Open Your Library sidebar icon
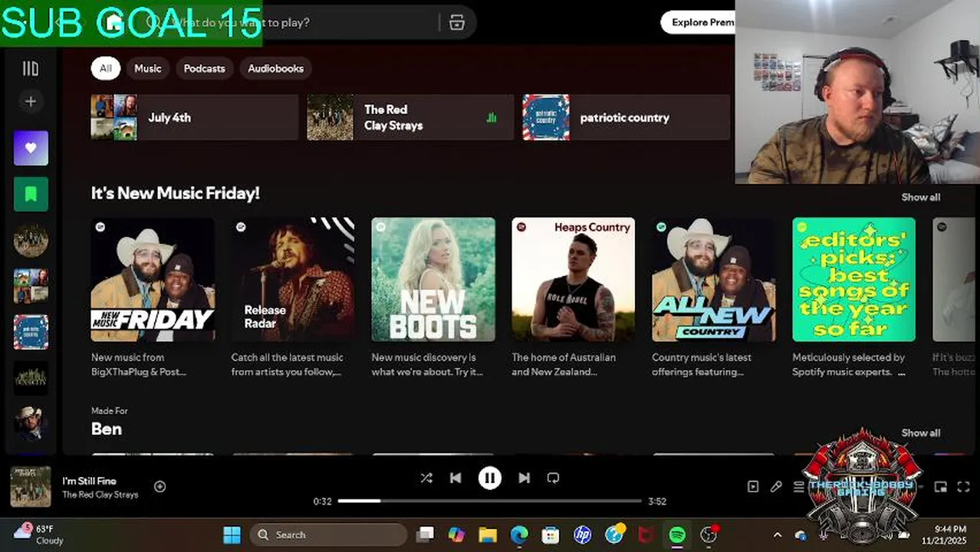 pyautogui.click(x=31, y=69)
